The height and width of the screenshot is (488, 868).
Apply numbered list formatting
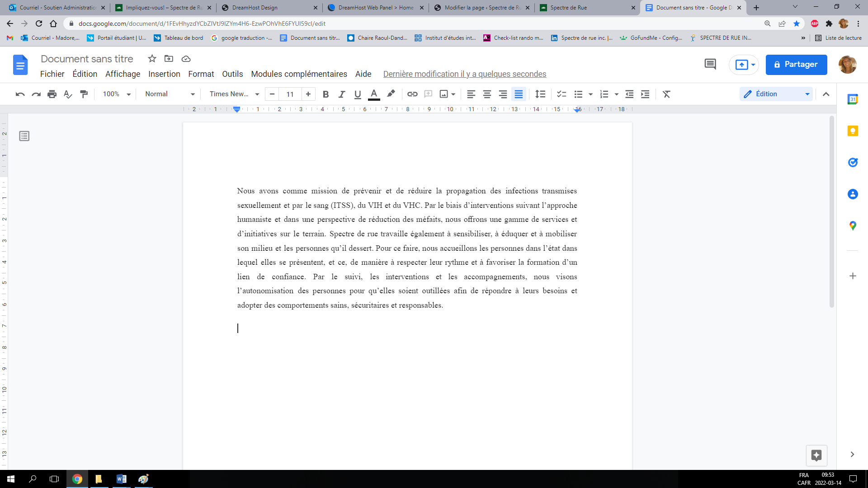click(x=604, y=94)
